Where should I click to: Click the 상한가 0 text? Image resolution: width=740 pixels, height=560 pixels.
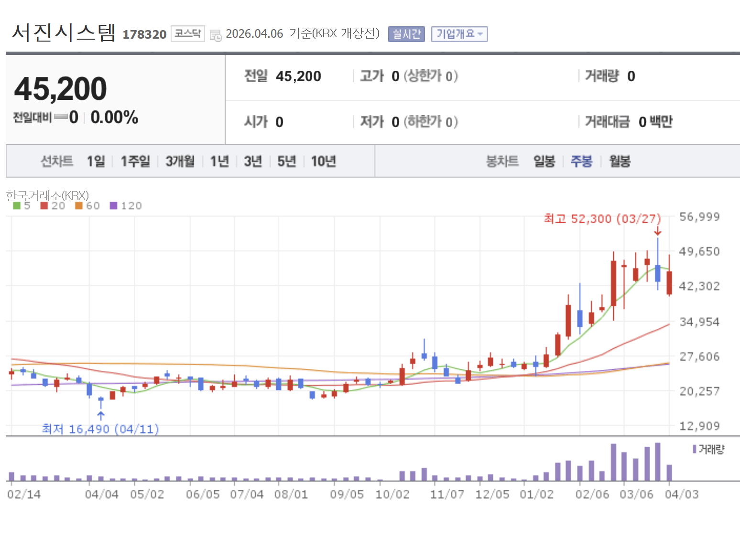coord(430,76)
